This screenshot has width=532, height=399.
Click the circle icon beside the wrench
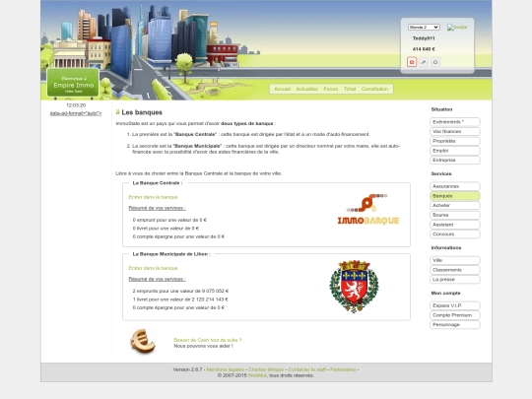tap(435, 62)
